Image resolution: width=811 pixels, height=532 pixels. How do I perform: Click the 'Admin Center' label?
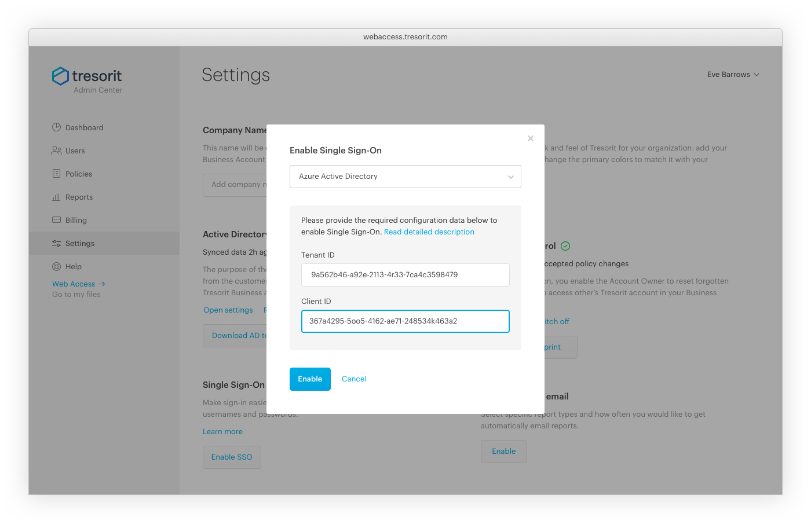tap(98, 90)
